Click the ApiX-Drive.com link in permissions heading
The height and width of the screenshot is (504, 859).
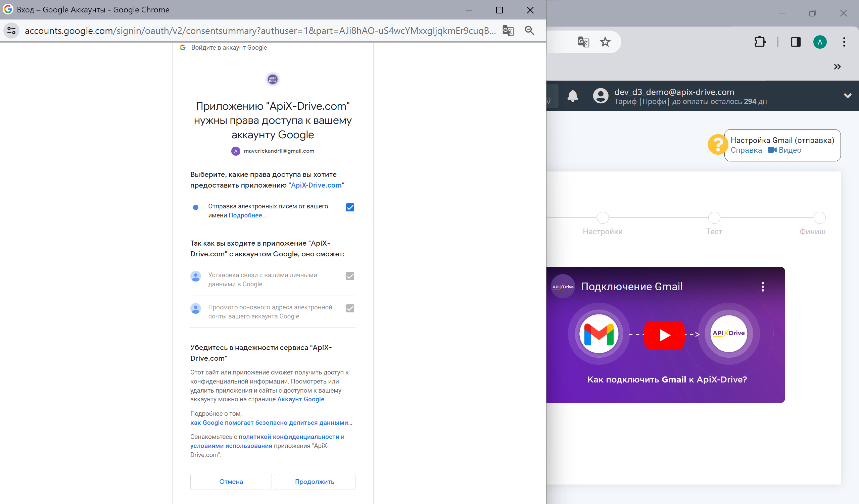click(x=316, y=185)
